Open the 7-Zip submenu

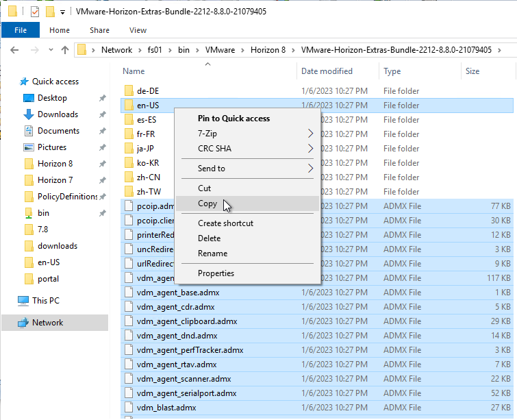pyautogui.click(x=247, y=134)
